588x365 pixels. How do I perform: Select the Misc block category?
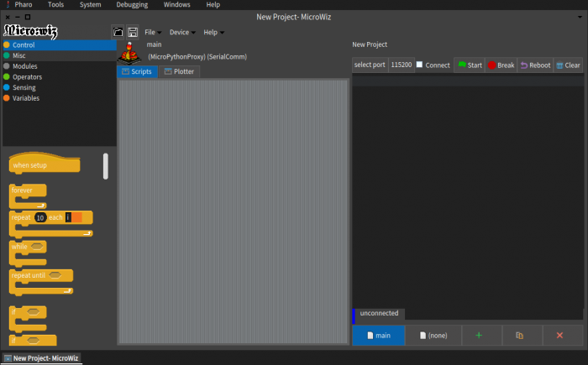click(60, 55)
